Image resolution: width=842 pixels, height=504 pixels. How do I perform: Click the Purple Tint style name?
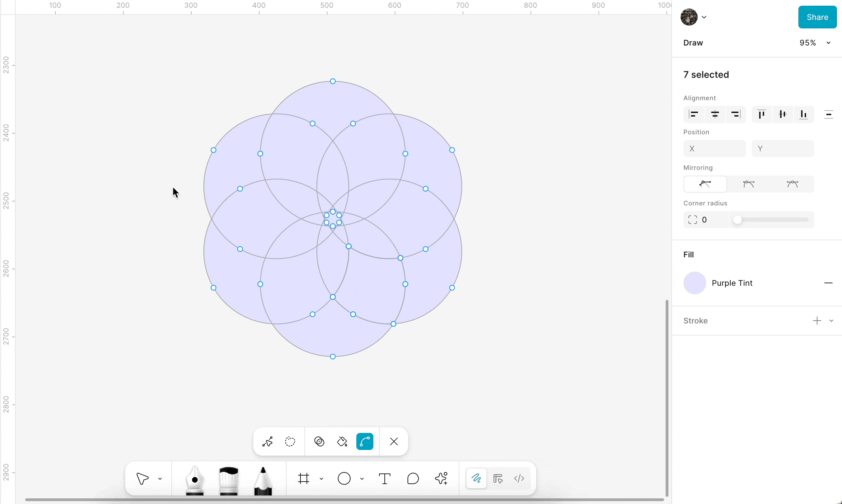(x=732, y=283)
